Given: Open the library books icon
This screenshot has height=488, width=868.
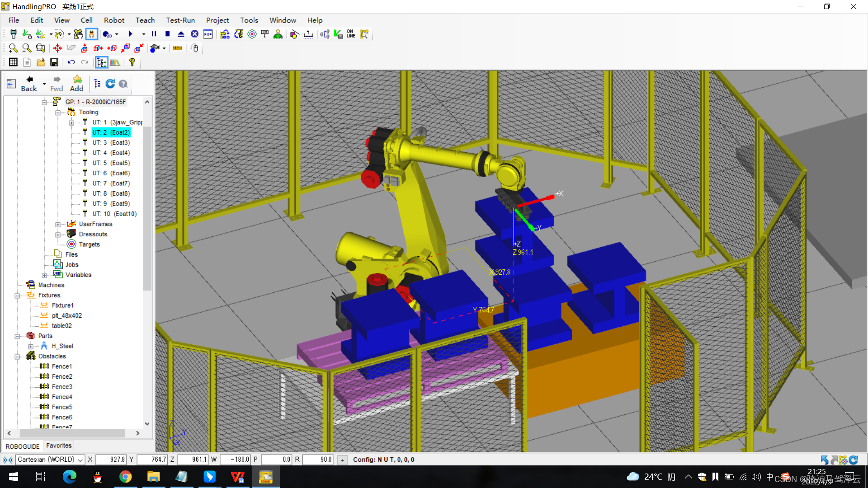Looking at the screenshot, I should point(115,62).
